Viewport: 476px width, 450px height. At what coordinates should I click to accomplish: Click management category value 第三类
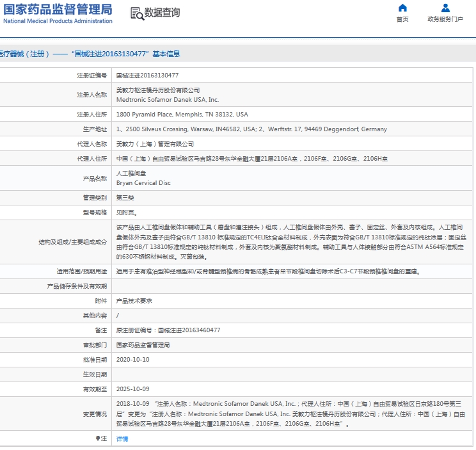tap(125, 198)
